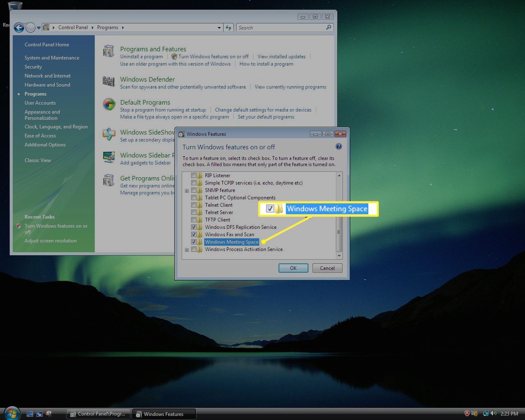
Task: Toggle the SNMP feature checkbox
Action: coord(194,190)
